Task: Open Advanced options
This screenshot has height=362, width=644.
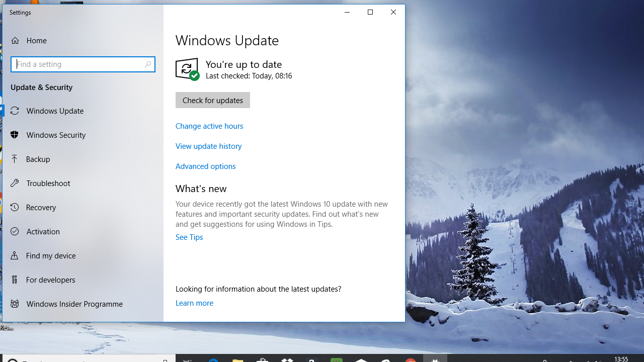Action: pyautogui.click(x=205, y=166)
